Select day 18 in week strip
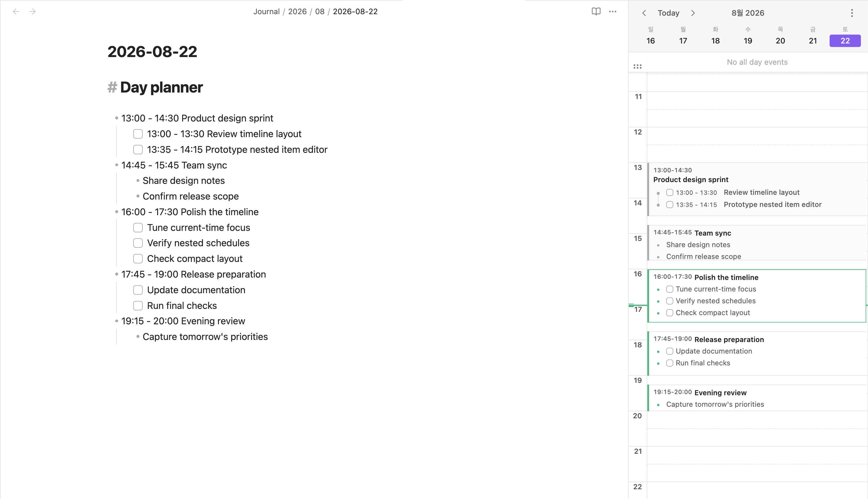The width and height of the screenshot is (868, 499). (x=715, y=41)
